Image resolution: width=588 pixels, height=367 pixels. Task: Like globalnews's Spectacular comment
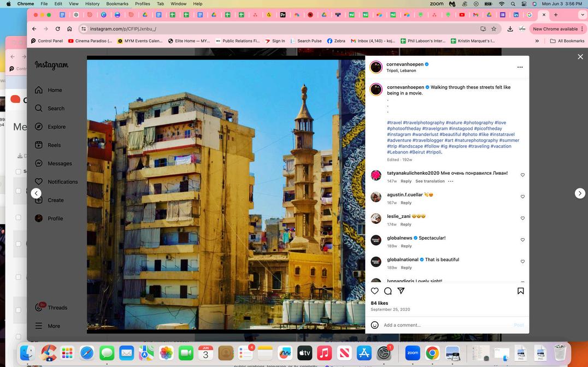[x=522, y=240]
